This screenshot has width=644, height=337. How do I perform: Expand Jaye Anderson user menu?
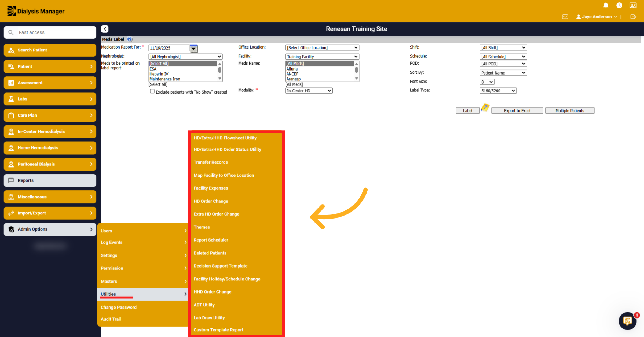coord(597,17)
